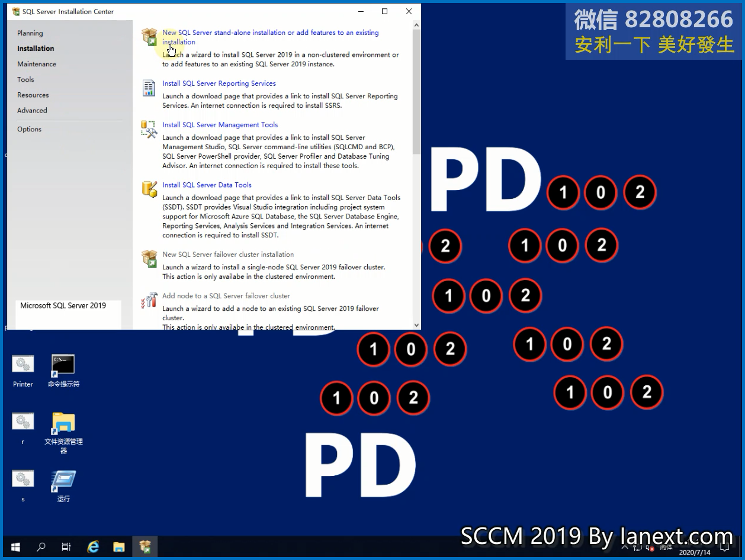Click the text mentioning SSRS internet connection
This screenshot has height=560, width=745.
pos(280,101)
